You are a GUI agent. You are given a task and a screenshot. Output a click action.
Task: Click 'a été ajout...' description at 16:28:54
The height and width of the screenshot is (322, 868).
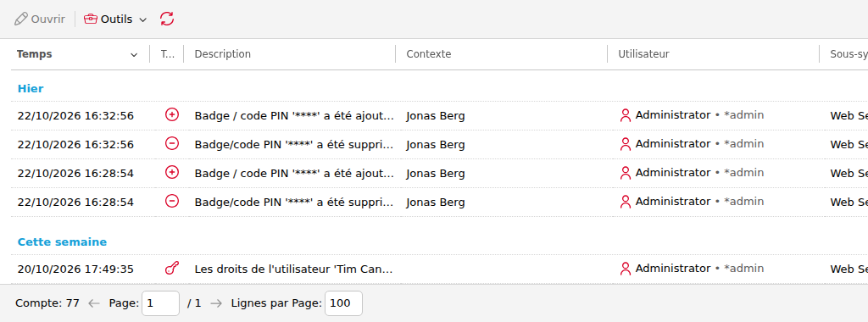click(294, 174)
